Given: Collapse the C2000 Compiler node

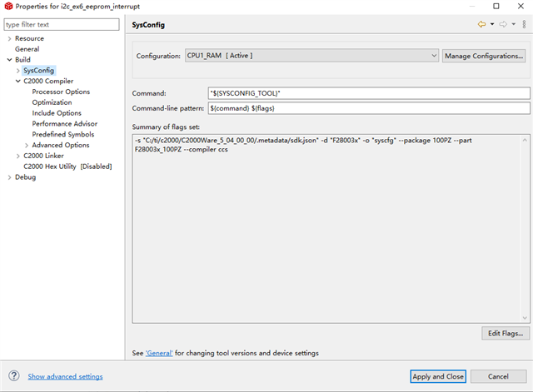Looking at the screenshot, I should tap(17, 82).
